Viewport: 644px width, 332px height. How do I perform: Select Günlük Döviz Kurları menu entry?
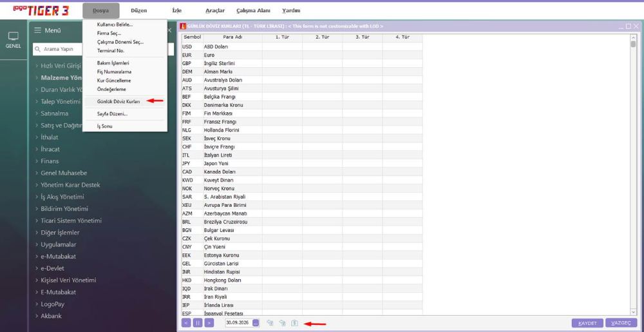coord(118,101)
